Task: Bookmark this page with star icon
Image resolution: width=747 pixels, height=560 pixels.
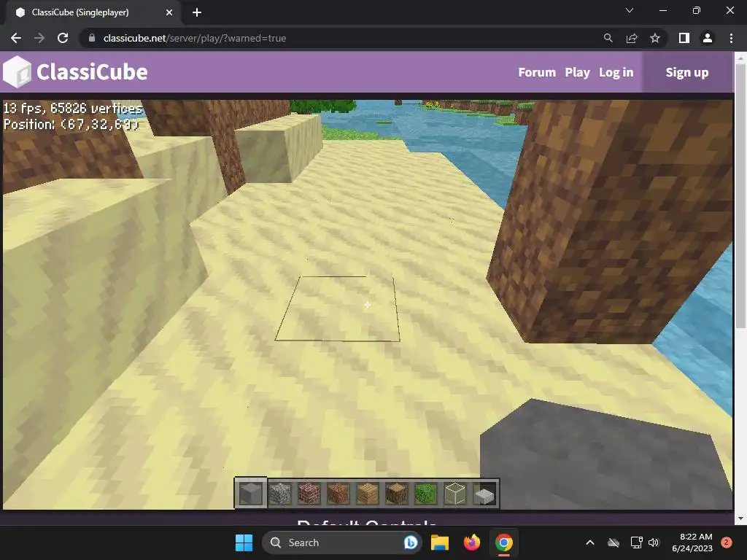Action: click(655, 38)
